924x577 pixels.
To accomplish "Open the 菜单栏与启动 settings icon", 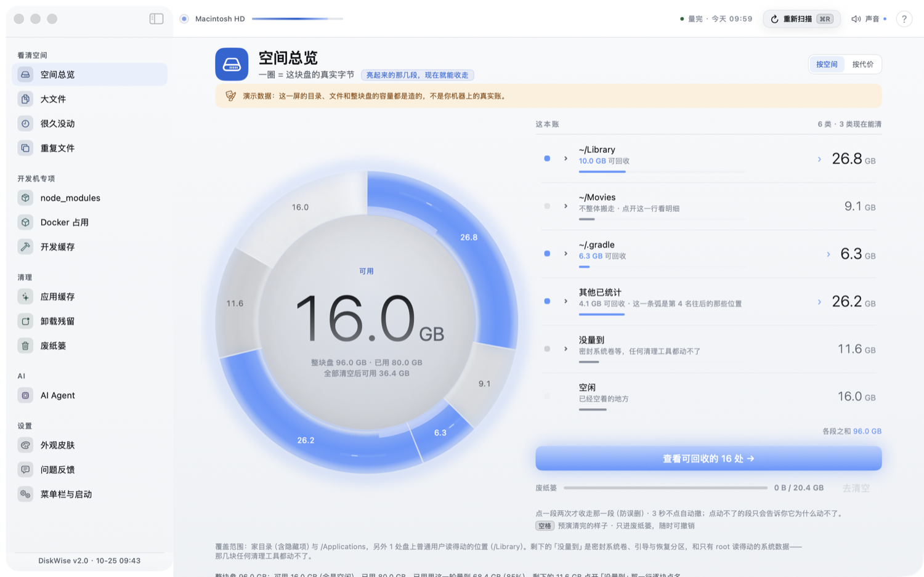I will tap(25, 494).
